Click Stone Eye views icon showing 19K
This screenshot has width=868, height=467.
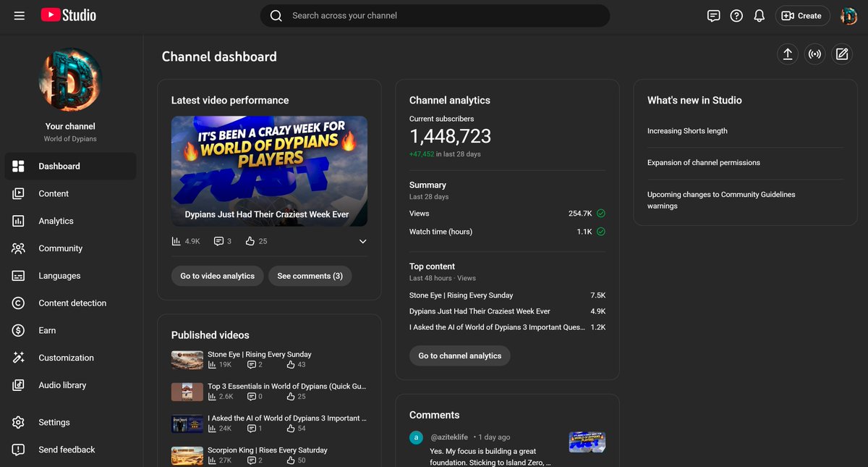212,365
